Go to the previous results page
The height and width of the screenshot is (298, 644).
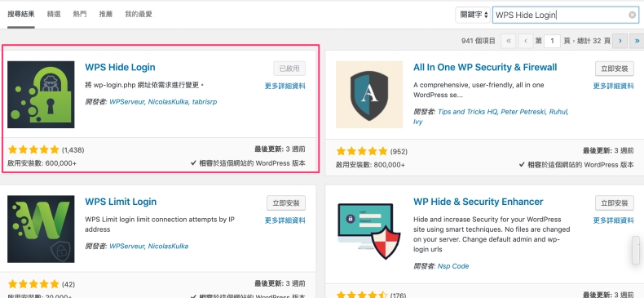[x=525, y=41]
